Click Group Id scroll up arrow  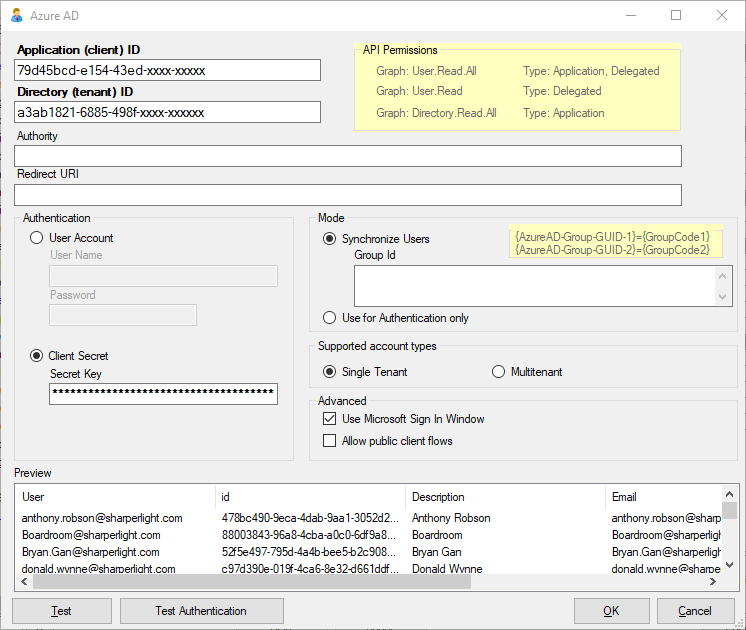[723, 276]
